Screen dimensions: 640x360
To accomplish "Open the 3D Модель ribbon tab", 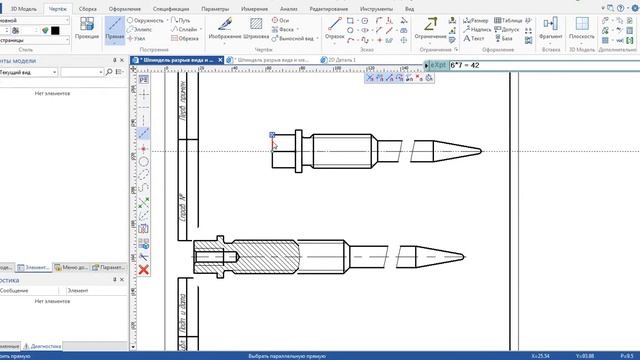I will tap(24, 9).
